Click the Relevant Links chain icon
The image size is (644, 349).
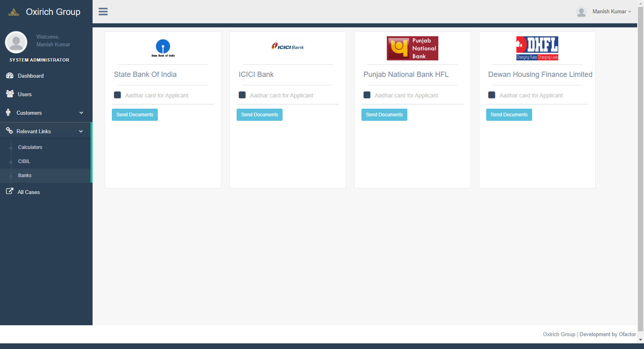(x=9, y=130)
